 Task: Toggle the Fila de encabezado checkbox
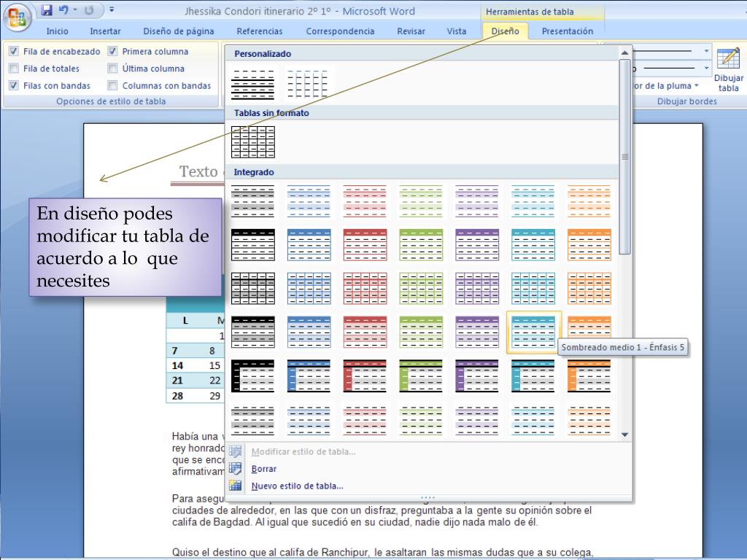(x=14, y=51)
